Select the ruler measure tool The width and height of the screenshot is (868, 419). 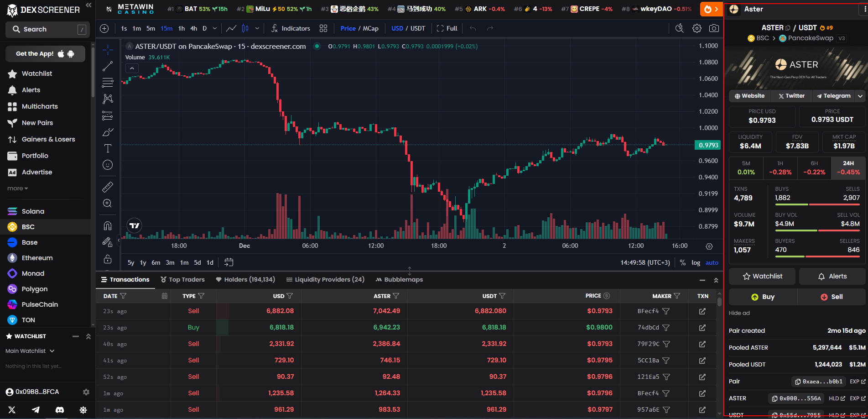(x=108, y=187)
